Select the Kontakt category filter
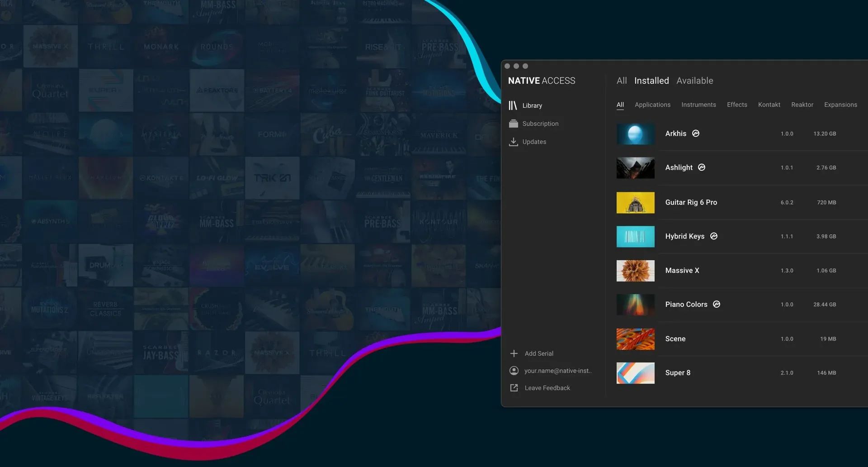 click(769, 105)
